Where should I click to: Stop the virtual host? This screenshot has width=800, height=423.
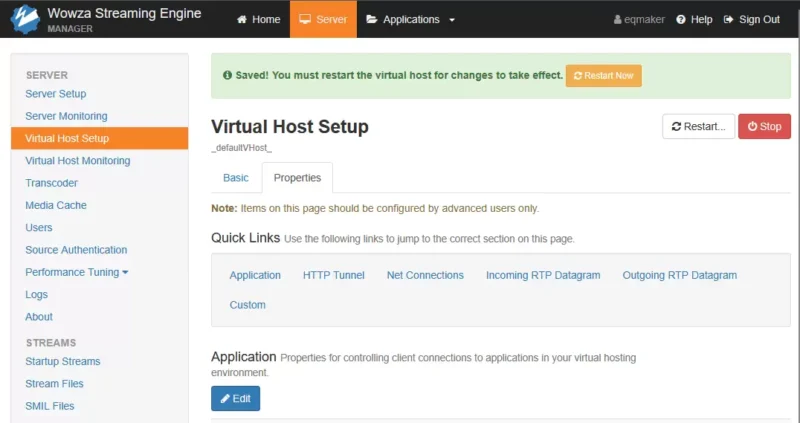(764, 127)
